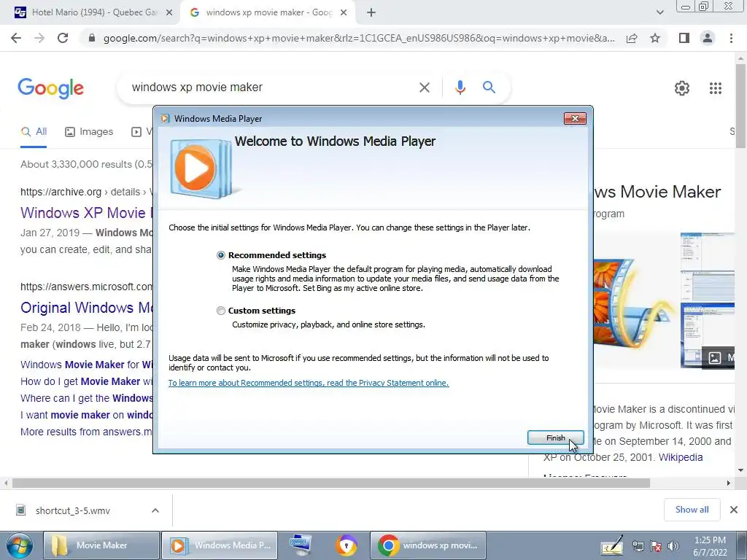Click the Google logo
Screen dimensions: 747x560
point(50,88)
